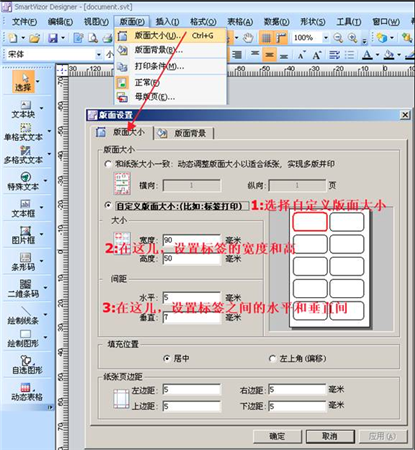Screen dimensions: 415x450
Task: Select the 特殊文本 tool
Action: tap(23, 182)
